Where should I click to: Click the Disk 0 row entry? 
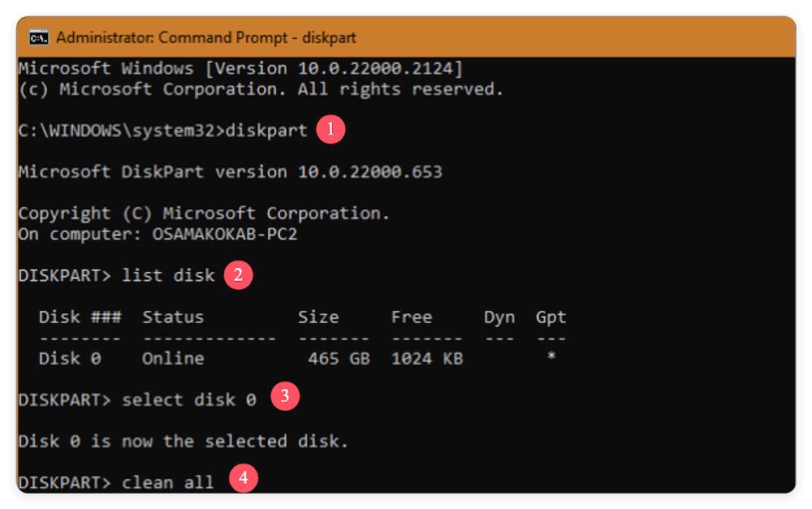(68, 358)
